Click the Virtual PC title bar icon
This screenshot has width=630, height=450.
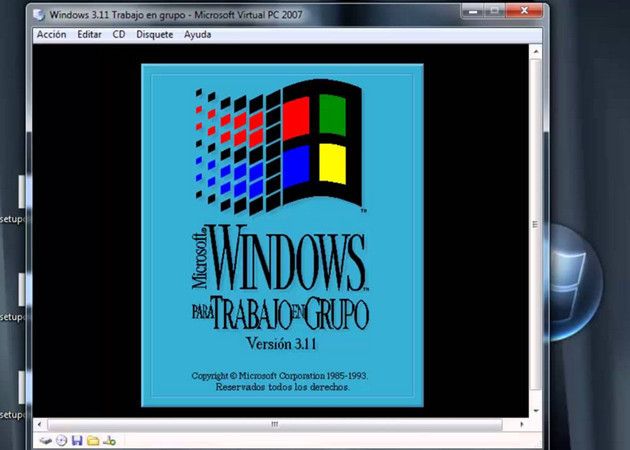(x=39, y=15)
